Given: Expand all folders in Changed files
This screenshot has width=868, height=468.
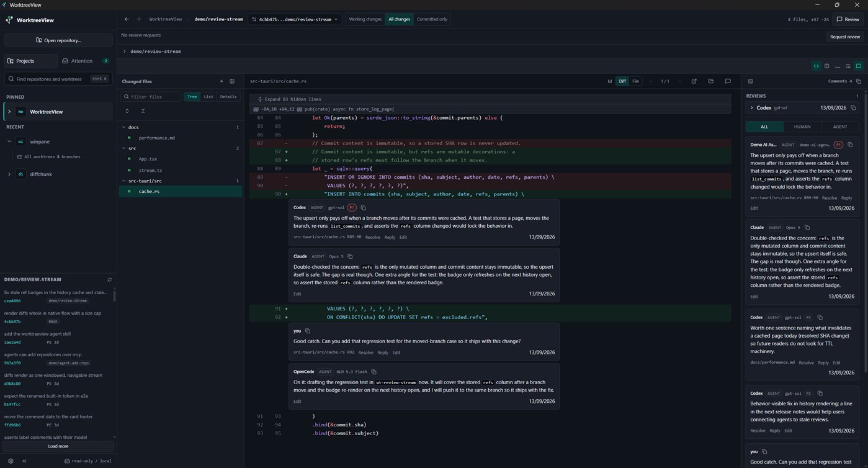Looking at the screenshot, I should pos(127,111).
